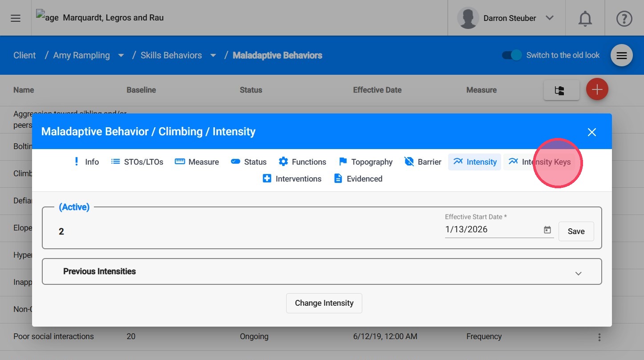Select the Poor social interactions row name

[x=53, y=336]
